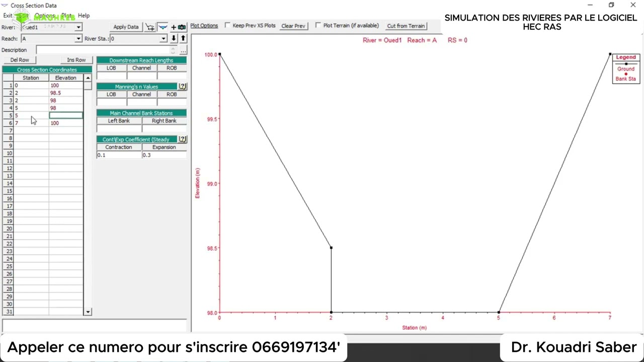Screen dimensions: 644x362
Task: Click the Station column header
Action: (31, 78)
